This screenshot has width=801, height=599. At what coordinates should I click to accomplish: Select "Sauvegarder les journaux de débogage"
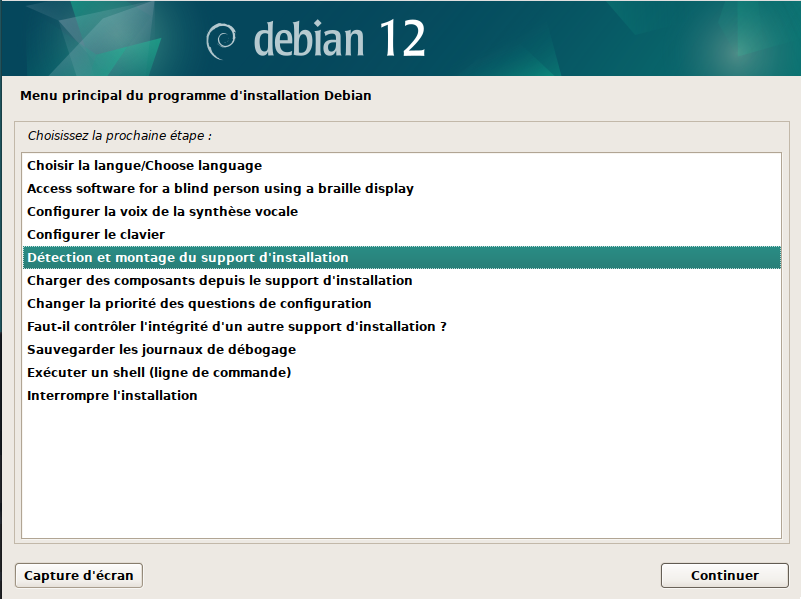point(402,349)
